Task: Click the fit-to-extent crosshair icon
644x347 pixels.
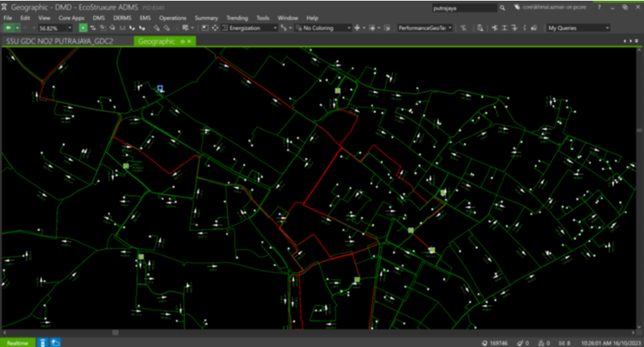Action: [x=215, y=28]
